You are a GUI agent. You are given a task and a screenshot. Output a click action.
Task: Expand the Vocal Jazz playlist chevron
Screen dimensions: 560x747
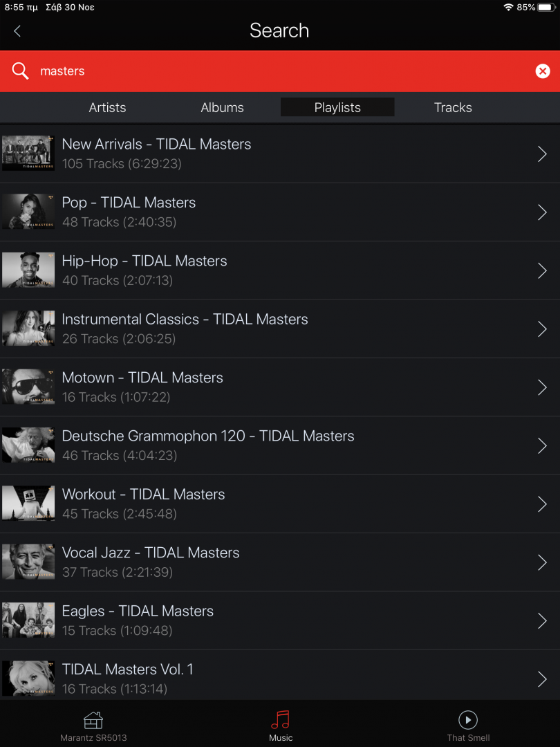click(x=542, y=562)
